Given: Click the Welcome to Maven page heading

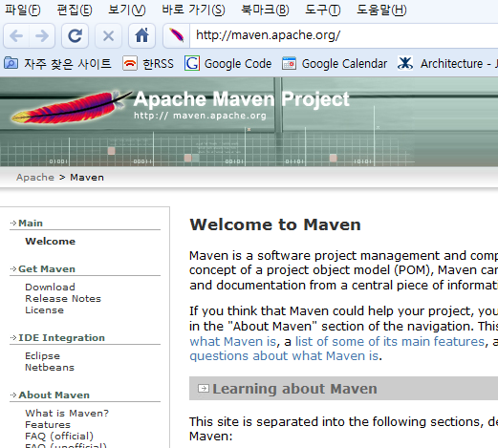Looking at the screenshot, I should click(x=275, y=224).
